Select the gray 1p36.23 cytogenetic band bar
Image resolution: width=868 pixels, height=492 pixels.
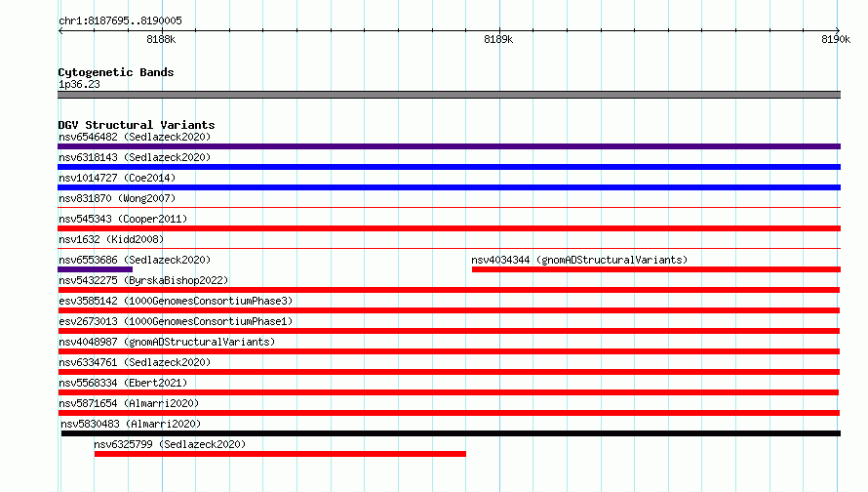click(449, 95)
